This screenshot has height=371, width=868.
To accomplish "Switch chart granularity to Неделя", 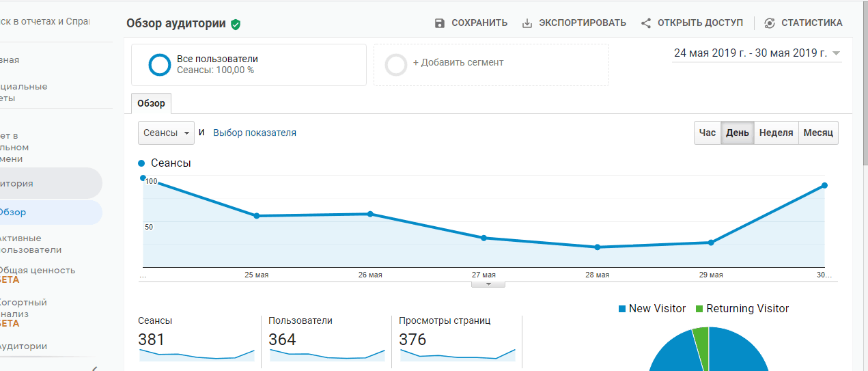I will [776, 133].
